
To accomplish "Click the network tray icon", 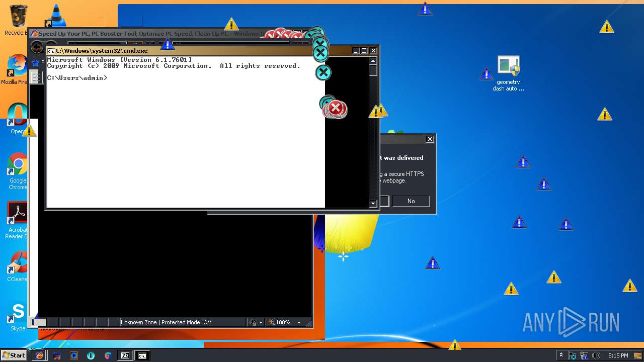I will pyautogui.click(x=584, y=355).
